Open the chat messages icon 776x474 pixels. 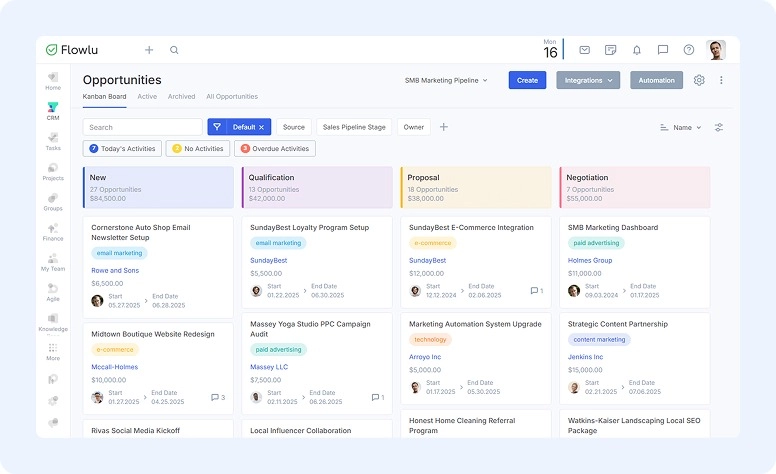pos(663,50)
